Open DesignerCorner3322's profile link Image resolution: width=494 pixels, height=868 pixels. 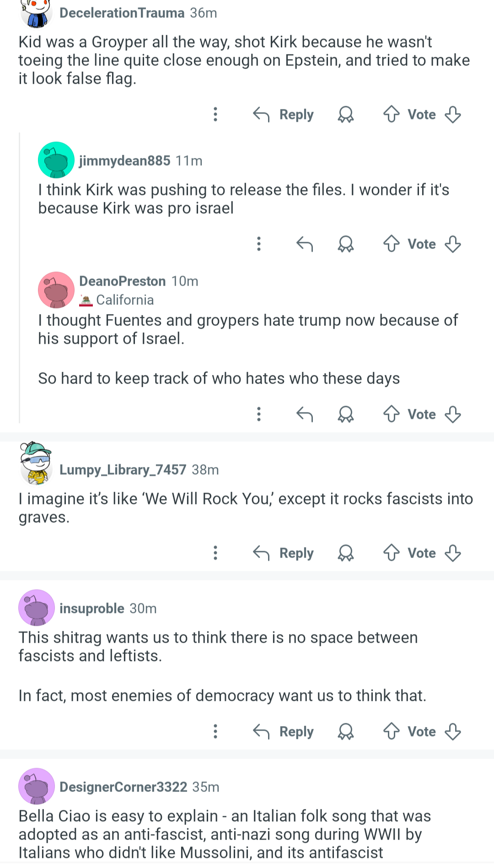(x=123, y=787)
